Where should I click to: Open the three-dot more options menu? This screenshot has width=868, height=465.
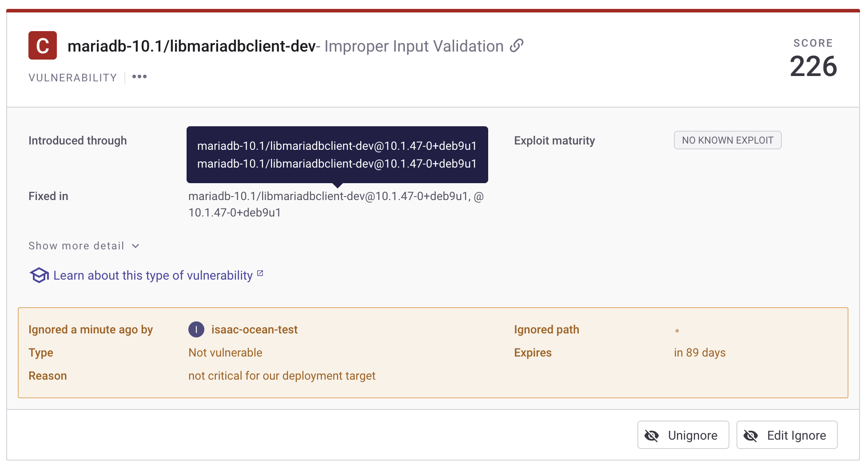[139, 77]
